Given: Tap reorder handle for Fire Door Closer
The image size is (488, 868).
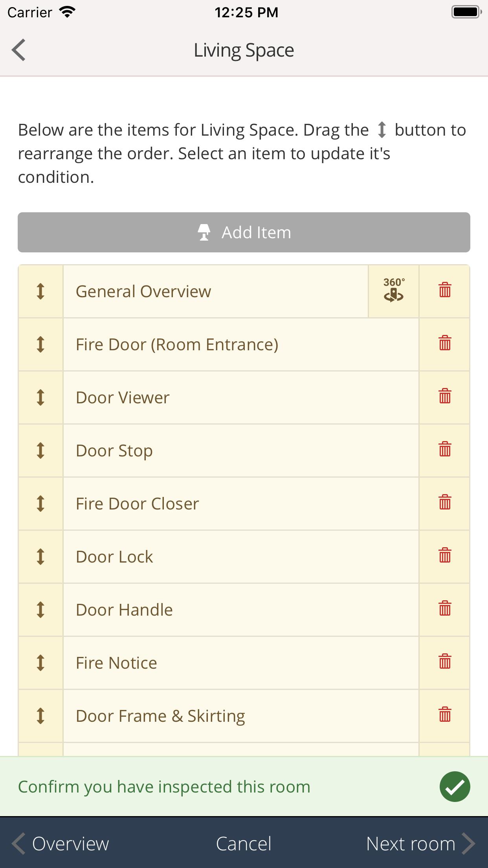Looking at the screenshot, I should point(40,504).
